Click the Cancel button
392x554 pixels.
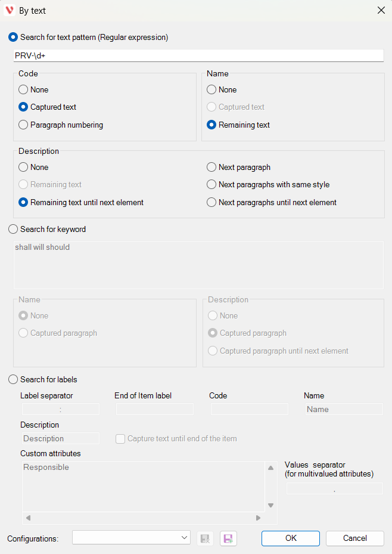click(355, 538)
